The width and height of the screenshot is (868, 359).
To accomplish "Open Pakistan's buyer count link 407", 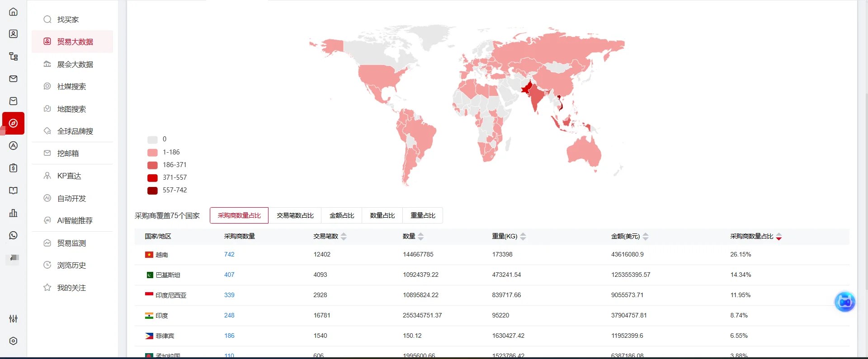I will (229, 275).
